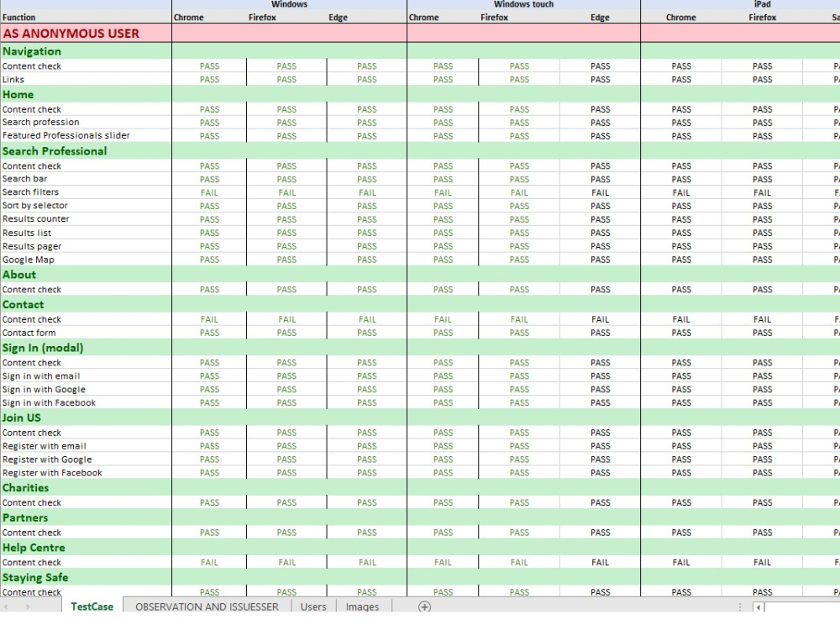Click the next sheet navigation arrow
Image resolution: width=840 pixels, height=630 pixels.
pyautogui.click(x=28, y=606)
